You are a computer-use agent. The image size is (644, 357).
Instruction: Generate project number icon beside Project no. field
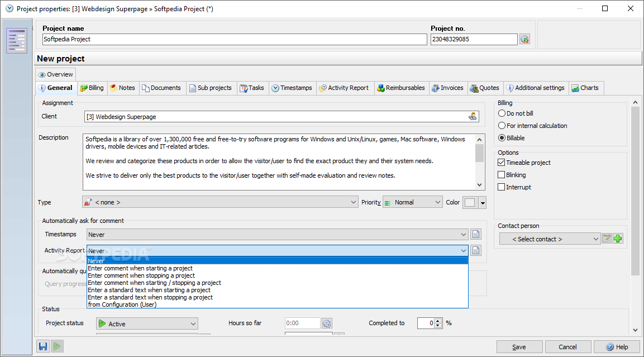coord(524,39)
